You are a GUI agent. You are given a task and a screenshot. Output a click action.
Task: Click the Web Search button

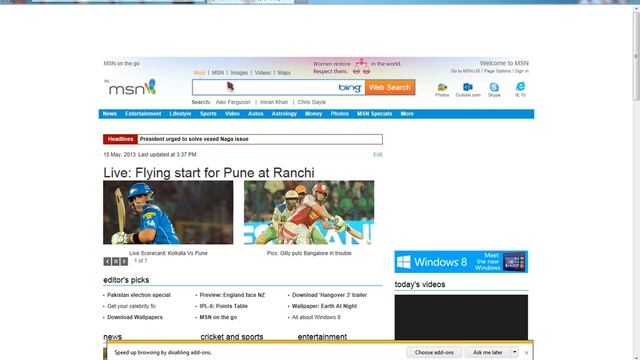click(390, 87)
